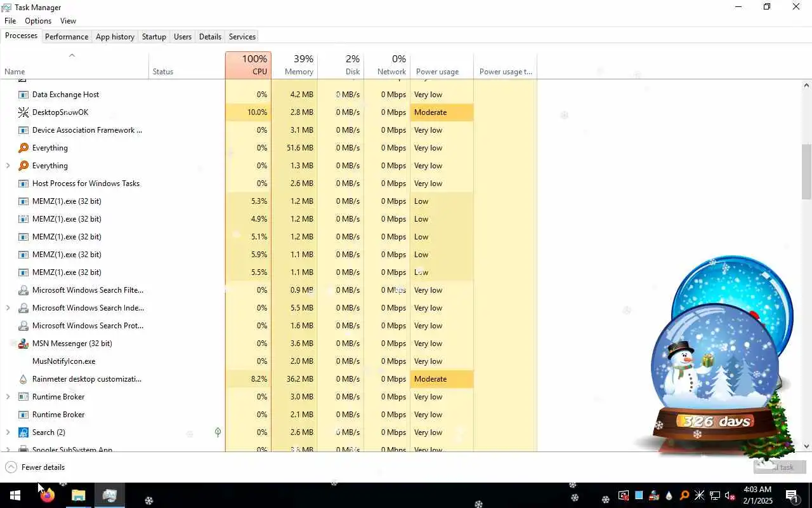The width and height of the screenshot is (812, 508).
Task: Launch Firefox from the taskbar
Action: click(x=47, y=495)
